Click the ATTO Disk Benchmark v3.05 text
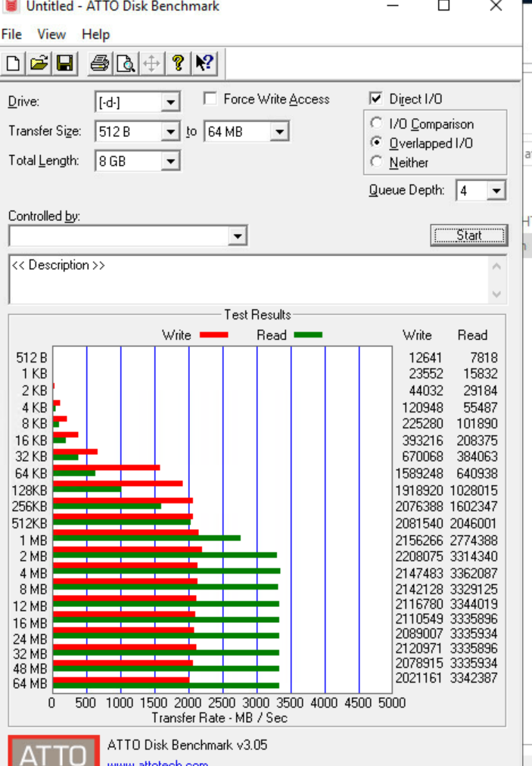This screenshot has height=766, width=532. pos(187,745)
